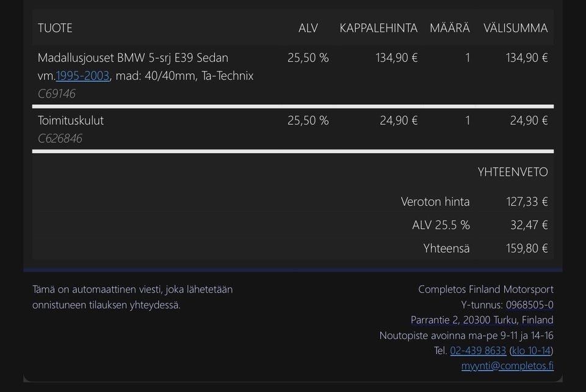Select product code C69146
Screen dimensions: 586x392
point(56,93)
